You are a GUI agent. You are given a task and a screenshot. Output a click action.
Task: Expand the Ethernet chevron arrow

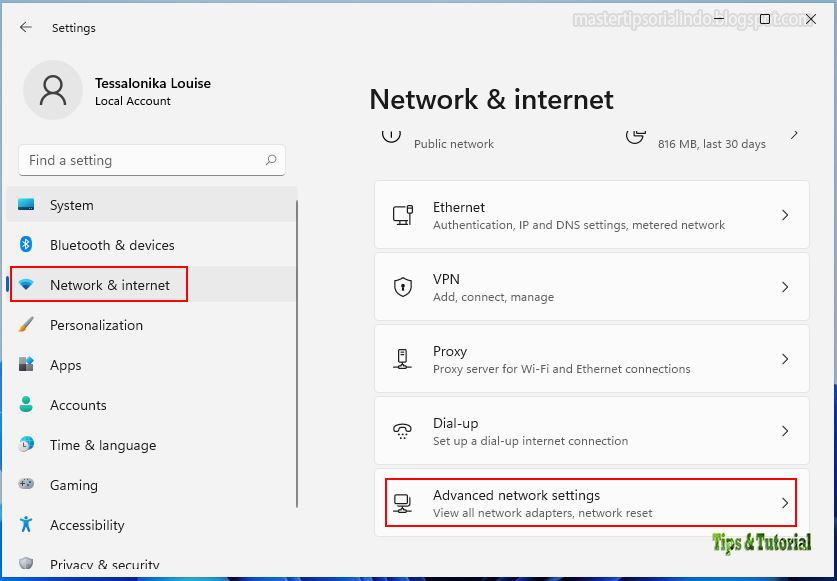pos(785,215)
